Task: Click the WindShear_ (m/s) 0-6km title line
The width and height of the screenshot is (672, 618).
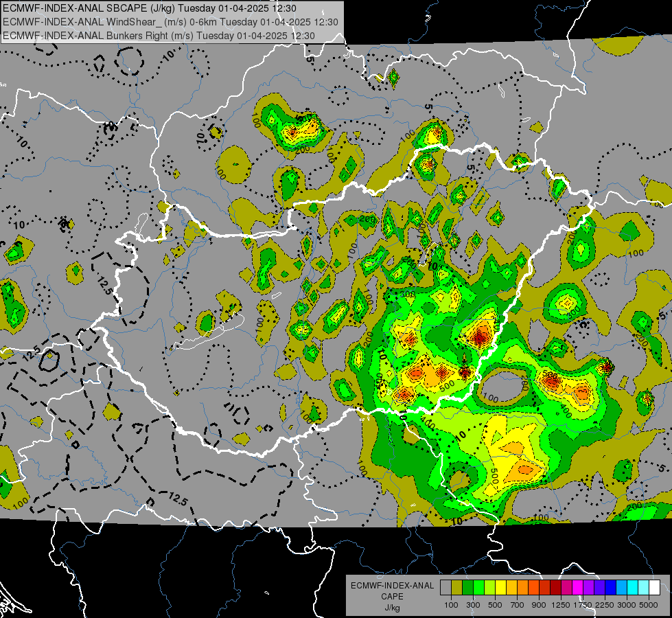Action: click(170, 22)
